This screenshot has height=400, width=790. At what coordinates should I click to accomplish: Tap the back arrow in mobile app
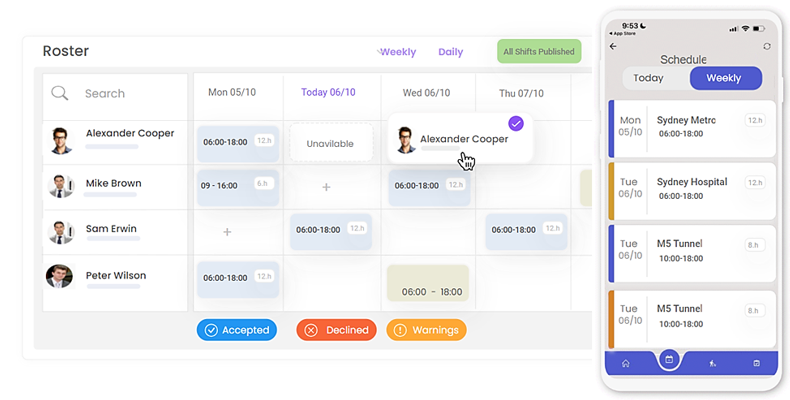pyautogui.click(x=613, y=46)
